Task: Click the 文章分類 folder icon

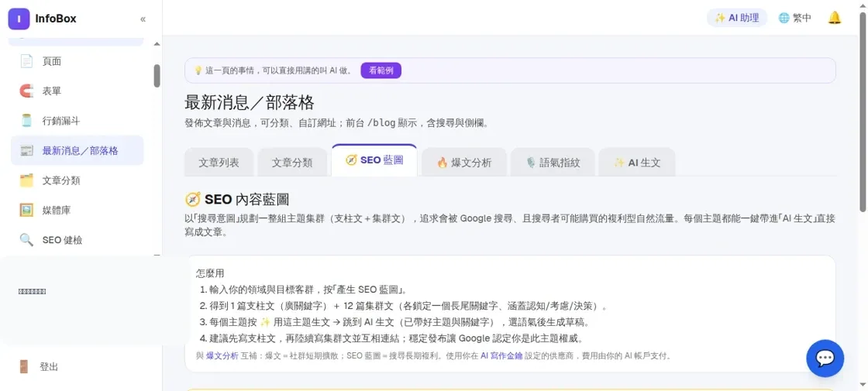Action: pyautogui.click(x=26, y=180)
